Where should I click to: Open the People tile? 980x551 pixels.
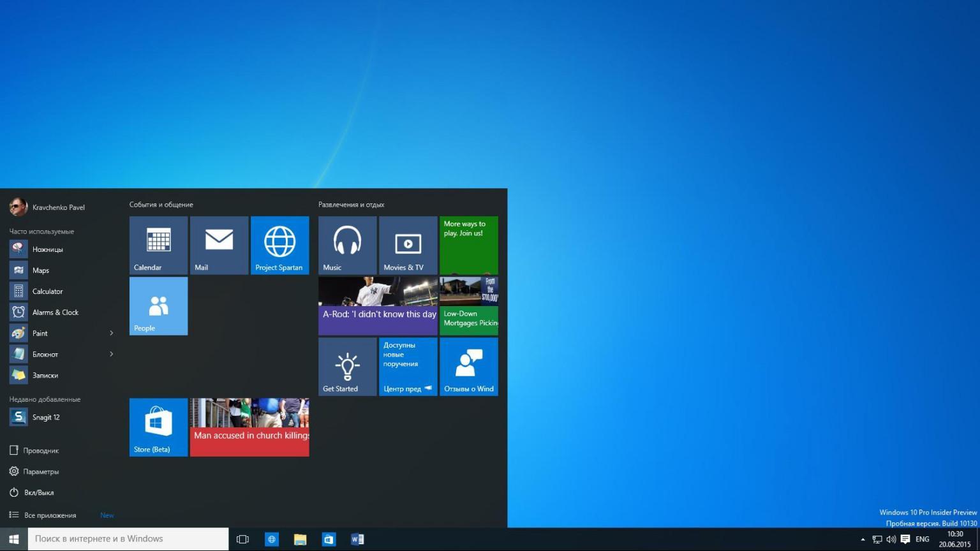(158, 306)
